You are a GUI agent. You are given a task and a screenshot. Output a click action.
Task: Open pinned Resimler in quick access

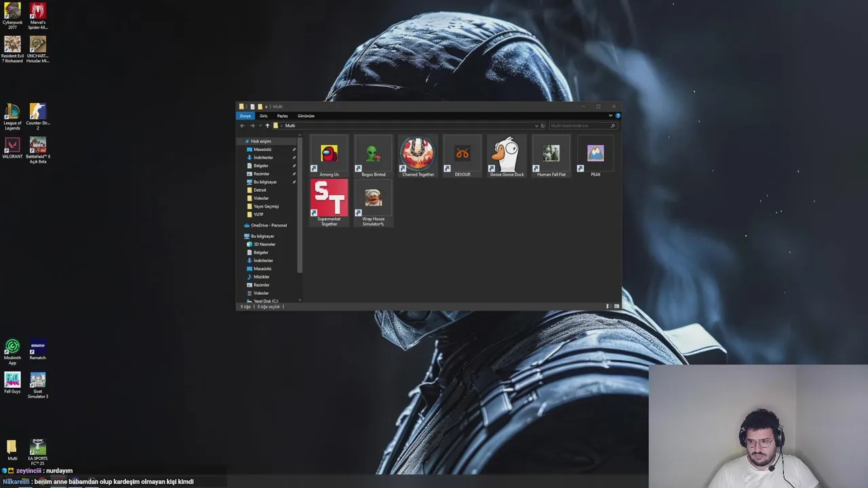point(261,174)
